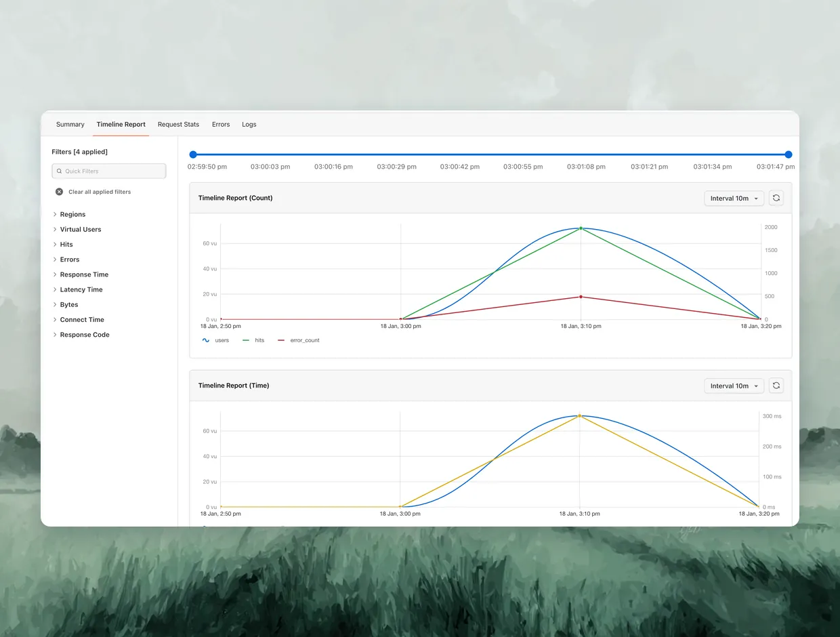Select the Timeline Report tab
This screenshot has height=637, width=840.
[121, 125]
